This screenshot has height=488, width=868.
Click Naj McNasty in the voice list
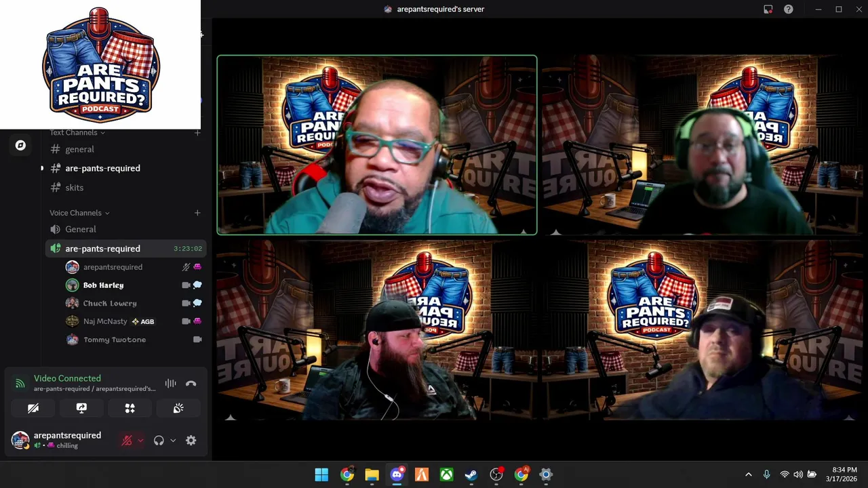(105, 321)
